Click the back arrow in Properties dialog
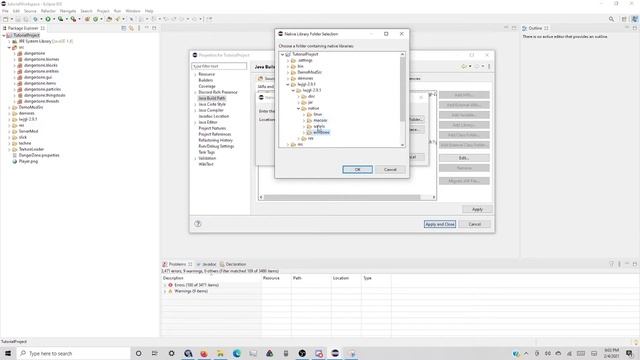This screenshot has height=360, width=640. pyautogui.click(x=464, y=66)
